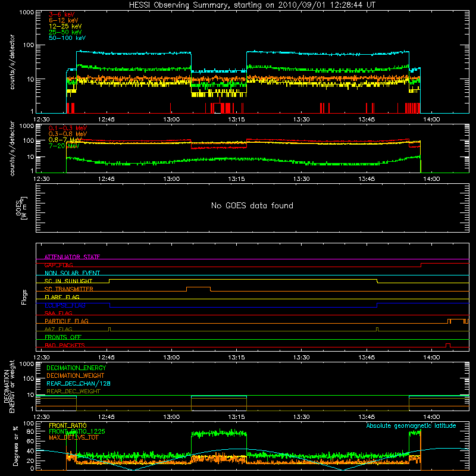
Task: Select the 25-50 keV legend label
Action: tap(65, 32)
